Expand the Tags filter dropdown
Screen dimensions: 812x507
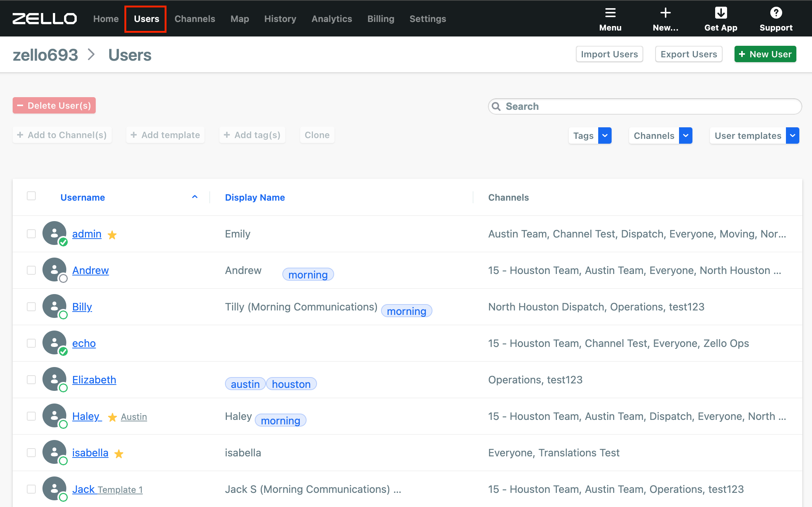[x=605, y=135]
